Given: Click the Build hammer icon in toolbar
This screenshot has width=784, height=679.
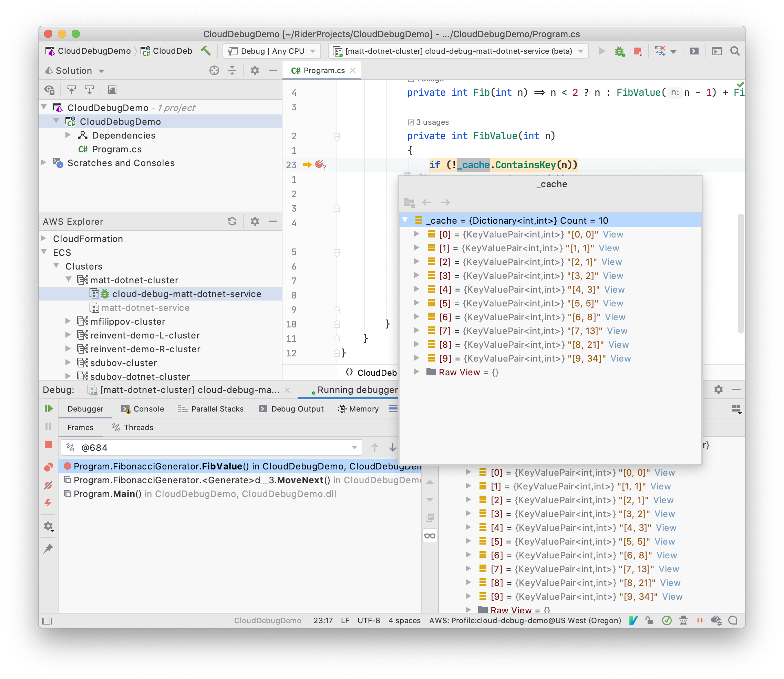Looking at the screenshot, I should coord(206,51).
